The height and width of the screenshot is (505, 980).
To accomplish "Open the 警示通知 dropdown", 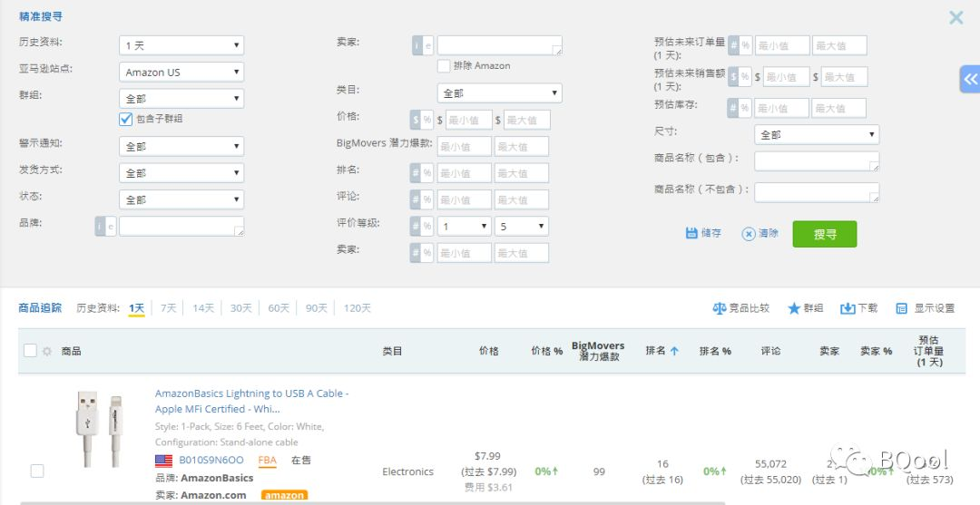I will [181, 147].
